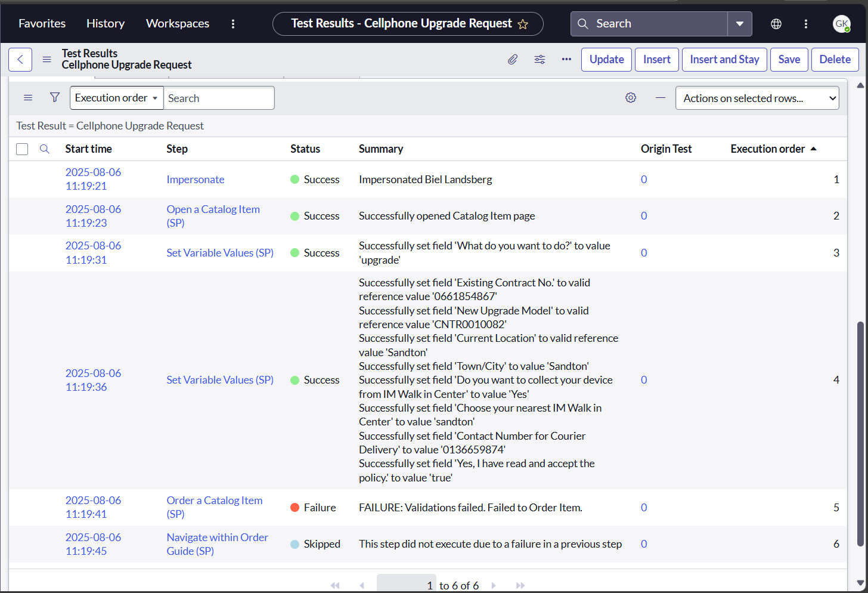Jump to the last page arrow
This screenshot has width=868, height=593.
[520, 586]
